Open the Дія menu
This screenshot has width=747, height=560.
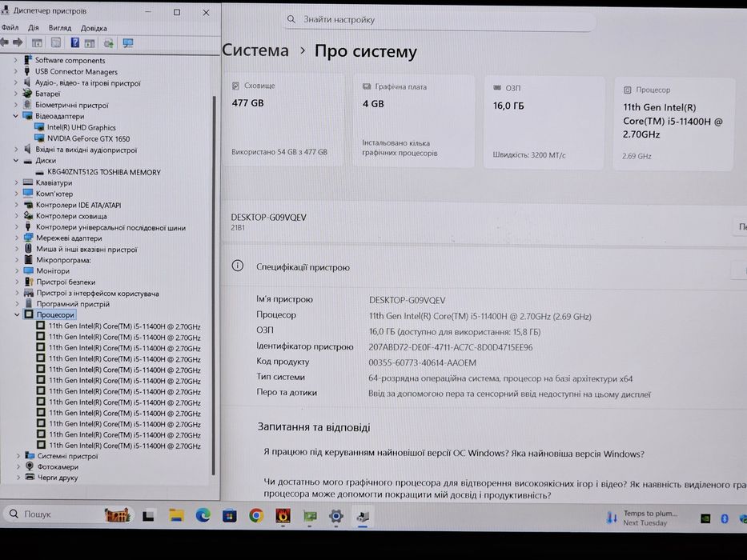tap(34, 28)
